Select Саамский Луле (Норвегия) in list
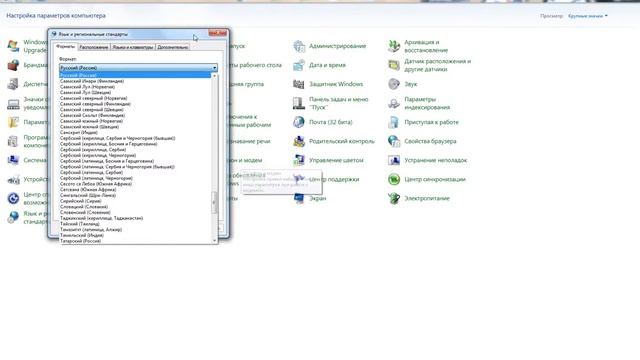This screenshot has width=640, height=360. 135,87
